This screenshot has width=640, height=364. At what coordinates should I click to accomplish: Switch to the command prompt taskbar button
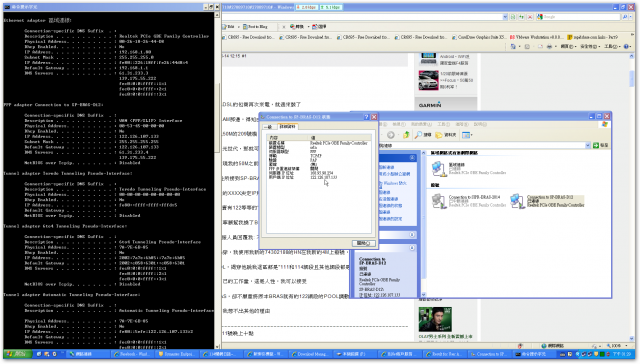(533, 354)
